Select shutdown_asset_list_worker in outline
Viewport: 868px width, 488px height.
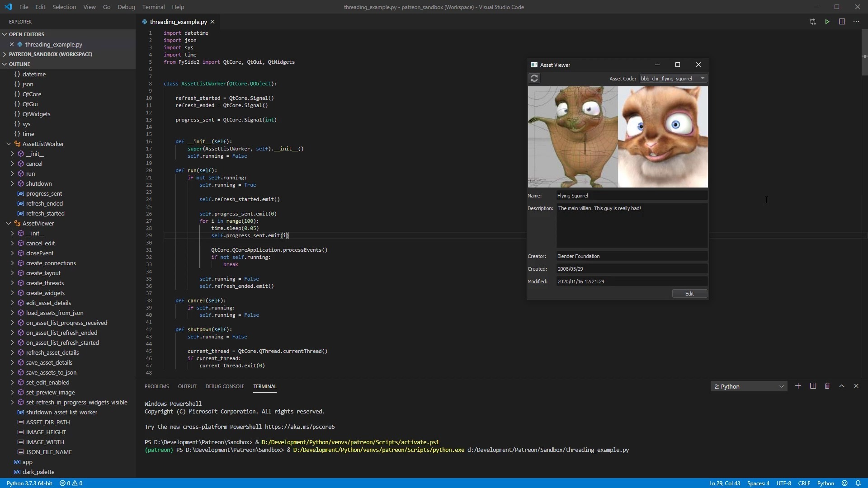tap(61, 412)
